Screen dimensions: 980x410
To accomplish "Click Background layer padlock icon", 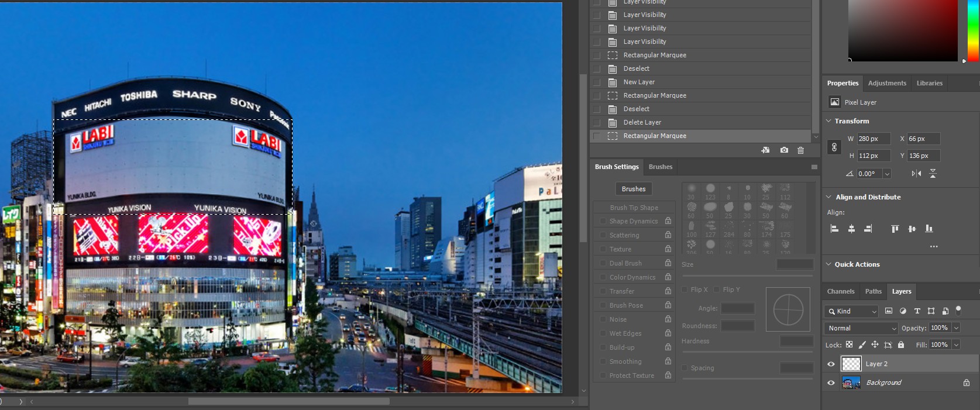I will click(967, 383).
